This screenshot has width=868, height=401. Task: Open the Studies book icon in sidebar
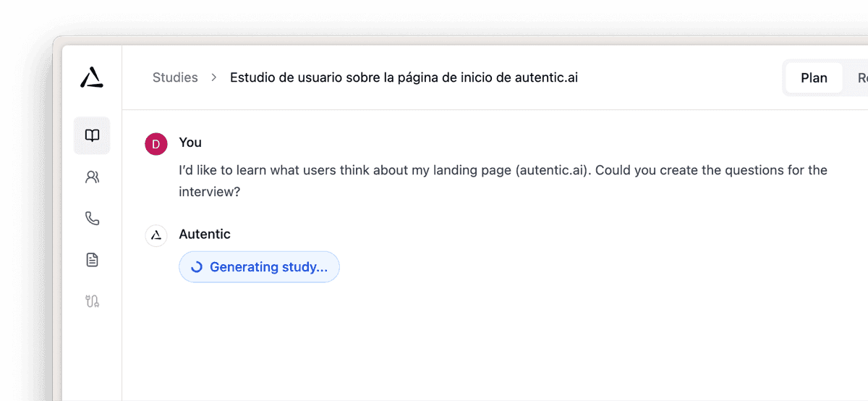coord(92,135)
